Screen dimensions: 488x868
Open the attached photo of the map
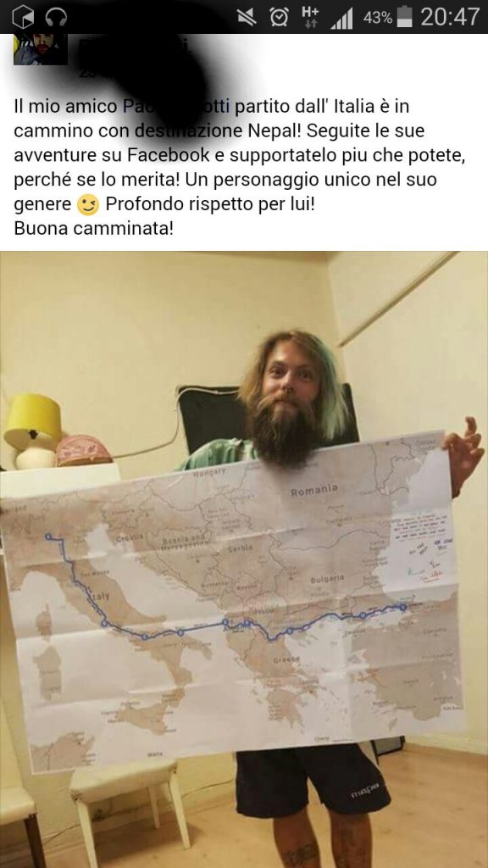click(244, 559)
